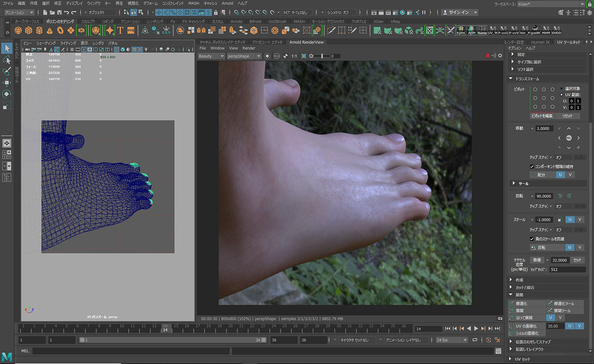
Task: Toggle V button next to 配分
Action: 570,175
